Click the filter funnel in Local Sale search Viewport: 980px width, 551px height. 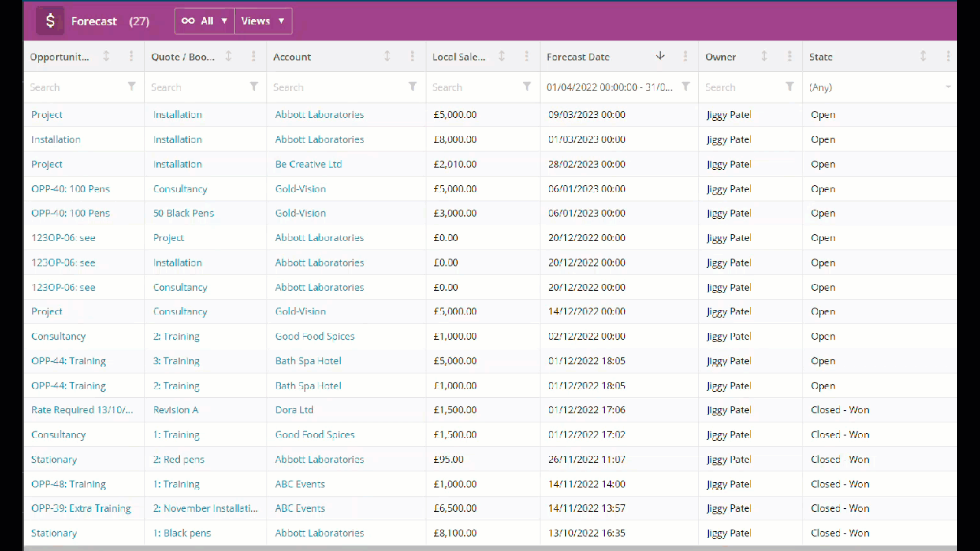(527, 86)
